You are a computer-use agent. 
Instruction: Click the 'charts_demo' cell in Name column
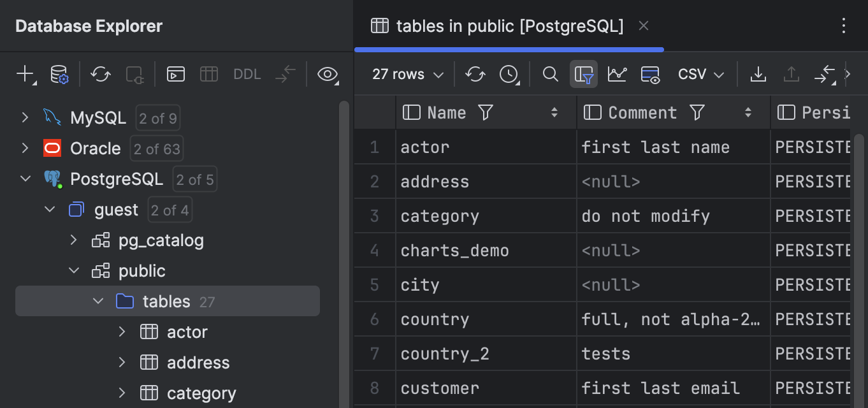486,251
